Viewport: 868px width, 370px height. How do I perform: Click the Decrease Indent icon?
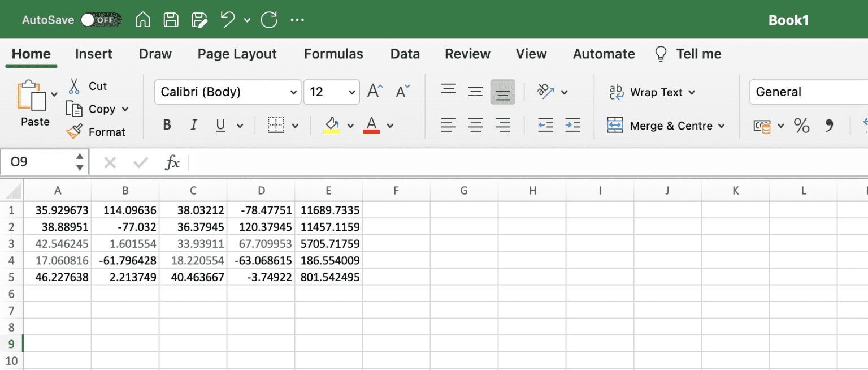tap(545, 125)
